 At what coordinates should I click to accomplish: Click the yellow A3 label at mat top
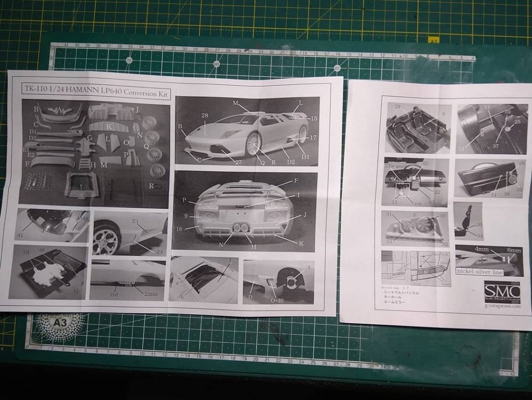(x=433, y=40)
